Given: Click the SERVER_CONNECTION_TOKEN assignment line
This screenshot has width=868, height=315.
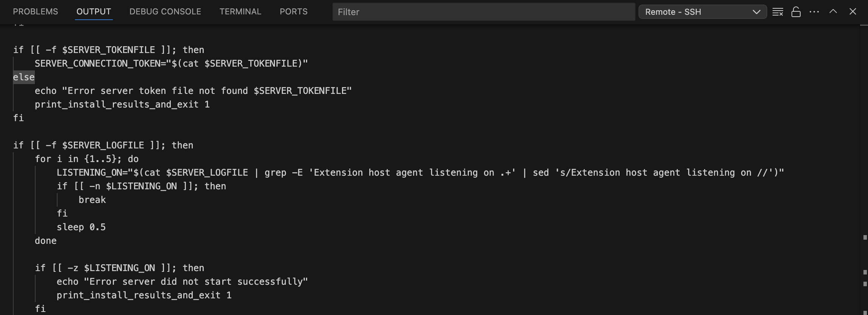Looking at the screenshot, I should pos(171,64).
